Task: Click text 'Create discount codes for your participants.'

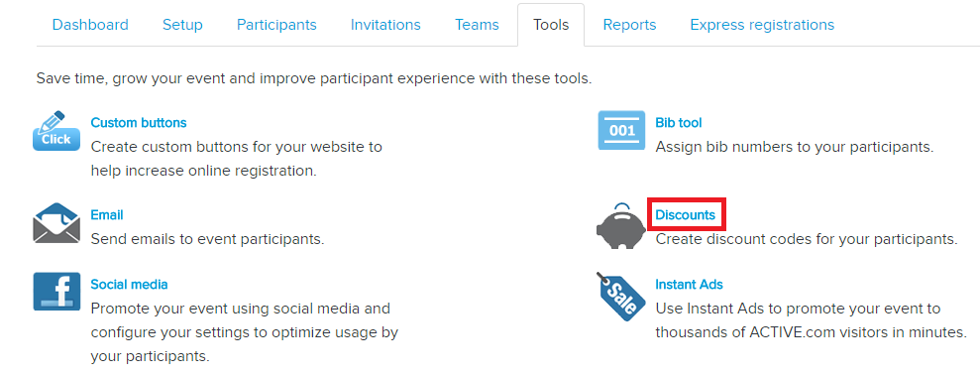Action: click(x=807, y=239)
